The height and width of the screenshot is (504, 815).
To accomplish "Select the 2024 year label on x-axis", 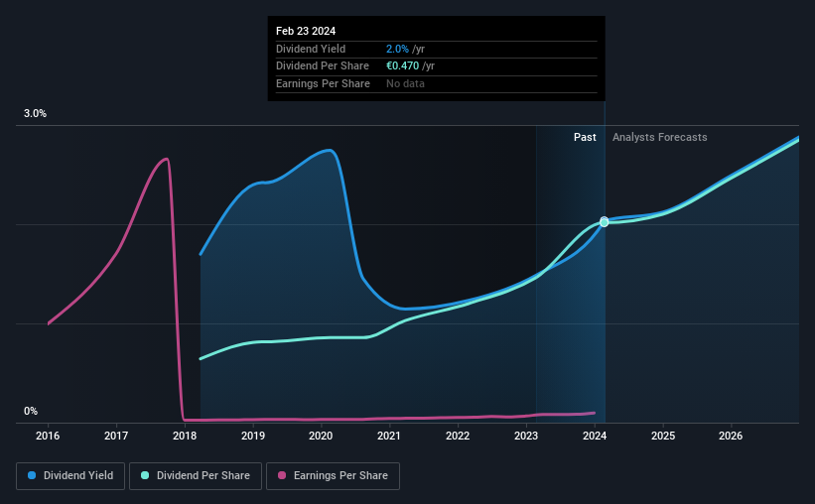I will point(595,436).
